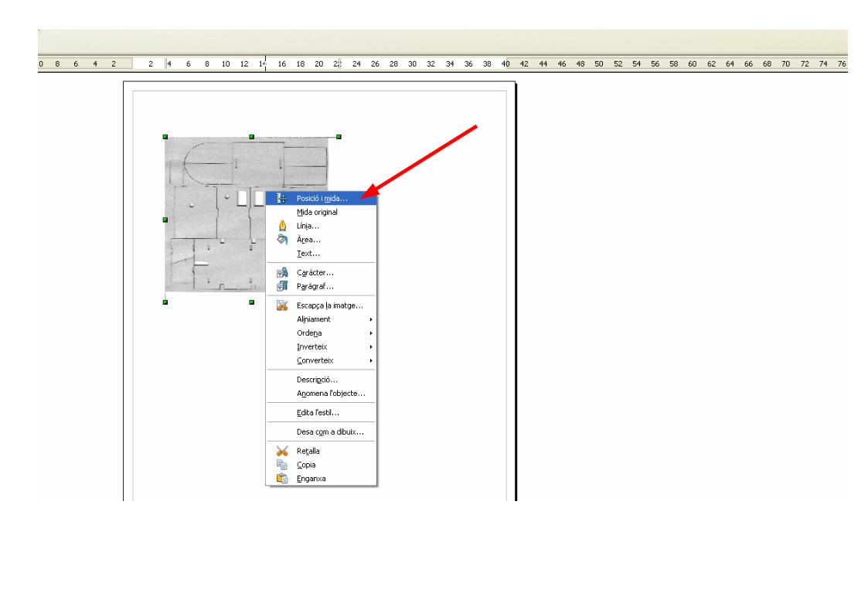Screen dimensions: 868x614
Task: Expand the Converteix submenu arrow
Action: click(x=371, y=360)
